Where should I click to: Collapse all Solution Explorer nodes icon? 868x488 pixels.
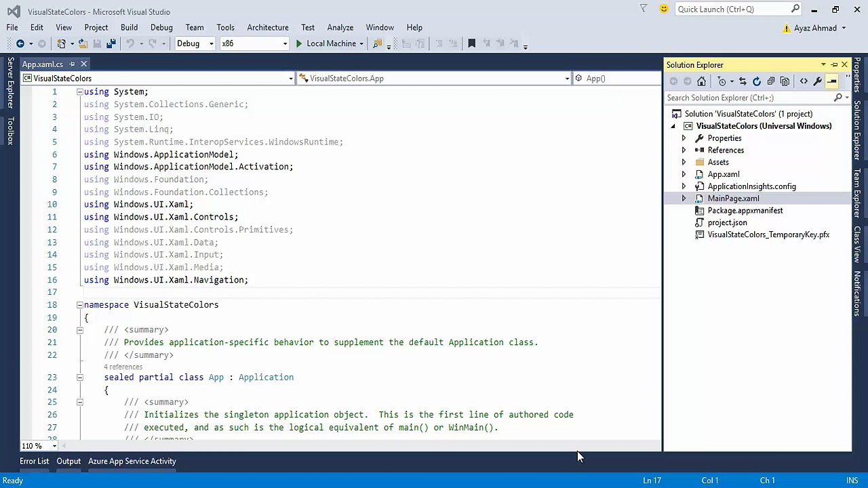pyautogui.click(x=771, y=81)
